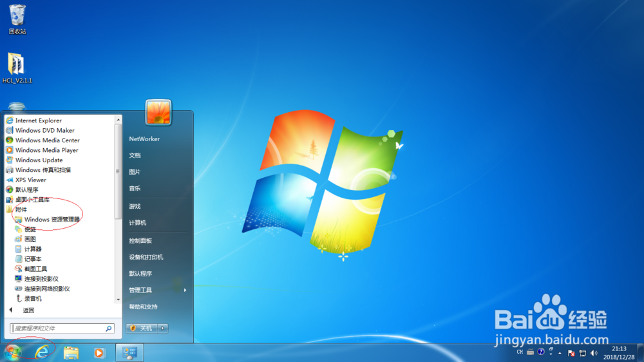
Task: Open 游戏 games folder
Action: coord(135,206)
